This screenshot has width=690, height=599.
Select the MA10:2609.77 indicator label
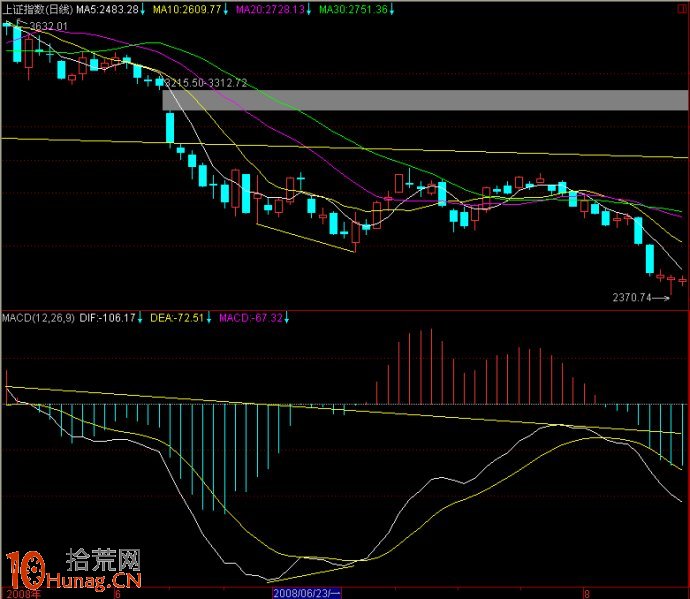click(187, 9)
